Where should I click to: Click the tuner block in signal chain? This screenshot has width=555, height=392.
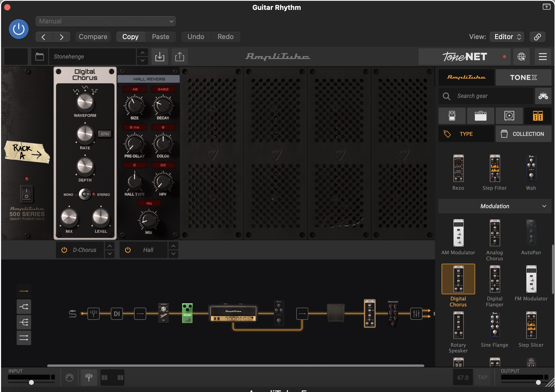click(93, 314)
